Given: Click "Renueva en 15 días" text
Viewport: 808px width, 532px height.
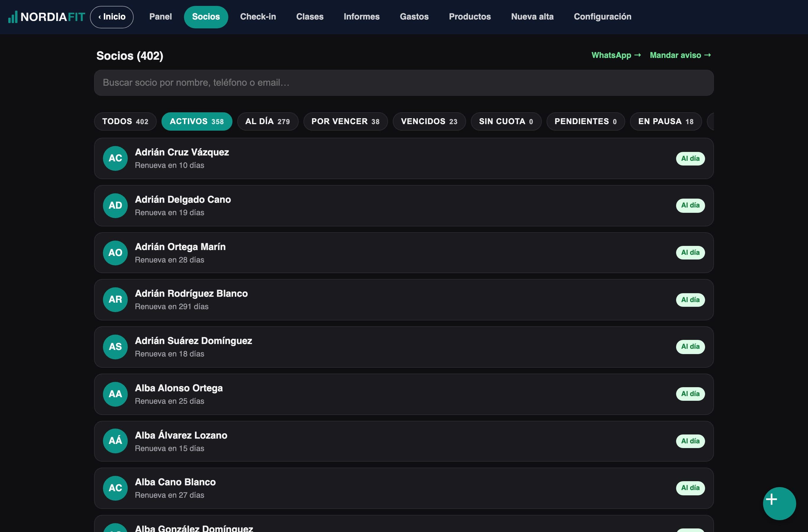Looking at the screenshot, I should (x=169, y=449).
